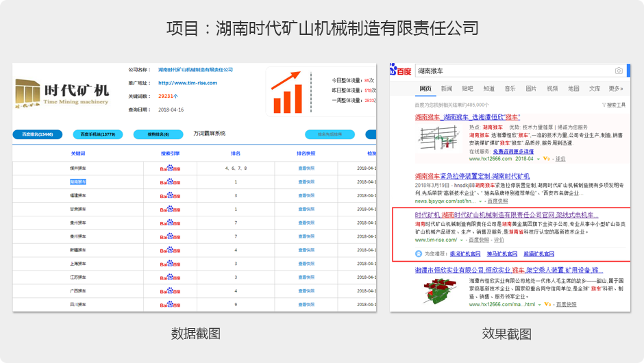This screenshot has width=644, height=363.
Task: Click 查看快照 in the 湖南猴车 row
Action: pos(306,182)
